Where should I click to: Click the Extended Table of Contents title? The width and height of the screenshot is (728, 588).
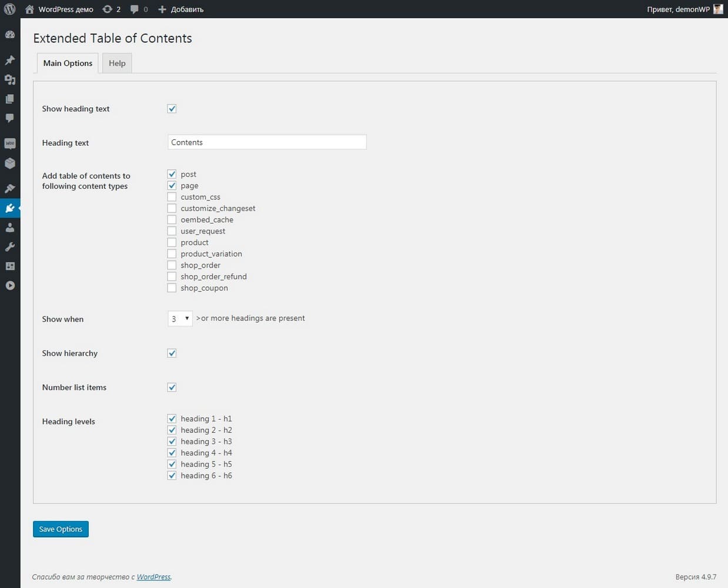(112, 38)
